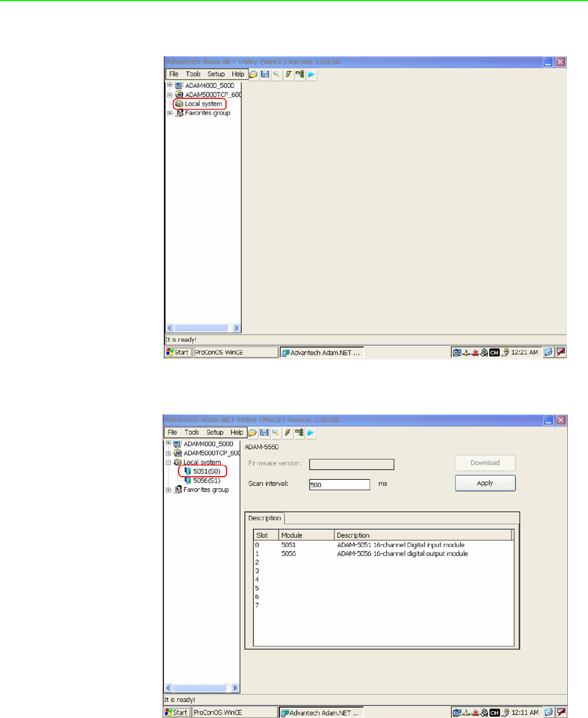The image size is (588, 718).
Task: Click show desktop icon beside 12:11 AM clock
Action: pyautogui.click(x=549, y=712)
